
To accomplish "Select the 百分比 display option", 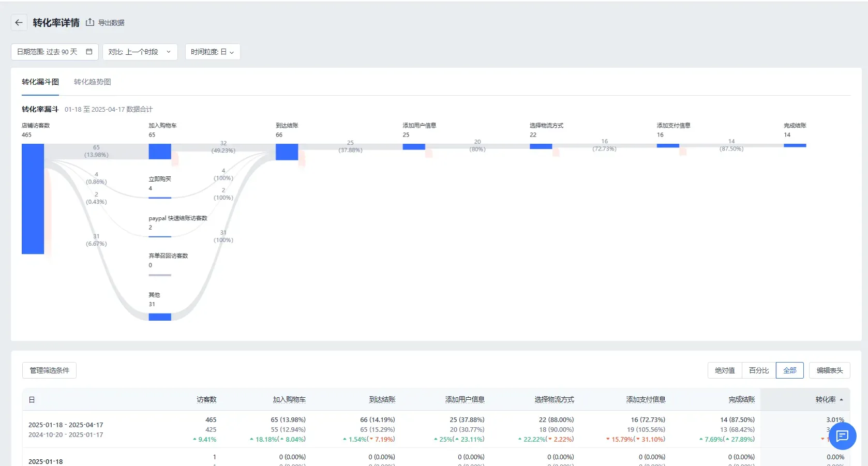I will coord(759,370).
